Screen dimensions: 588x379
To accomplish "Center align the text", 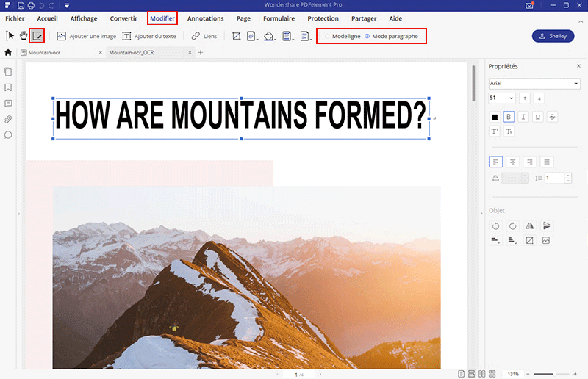I will 512,162.
